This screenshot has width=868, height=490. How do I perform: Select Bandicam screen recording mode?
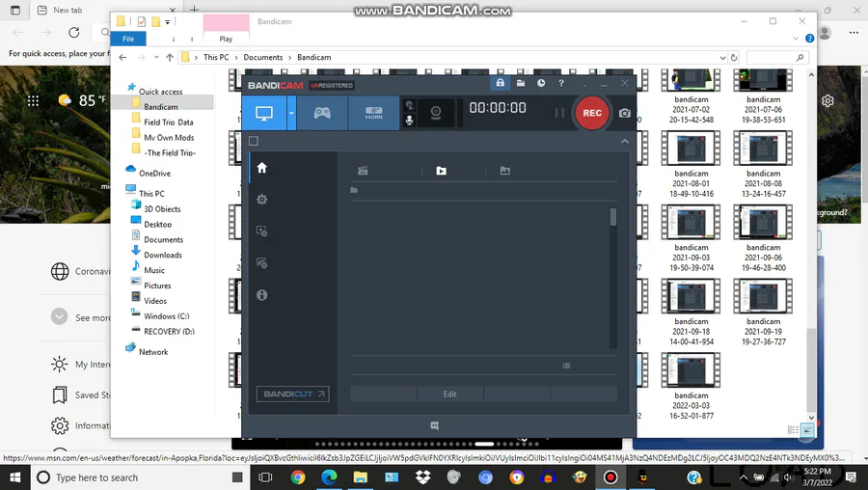click(264, 113)
